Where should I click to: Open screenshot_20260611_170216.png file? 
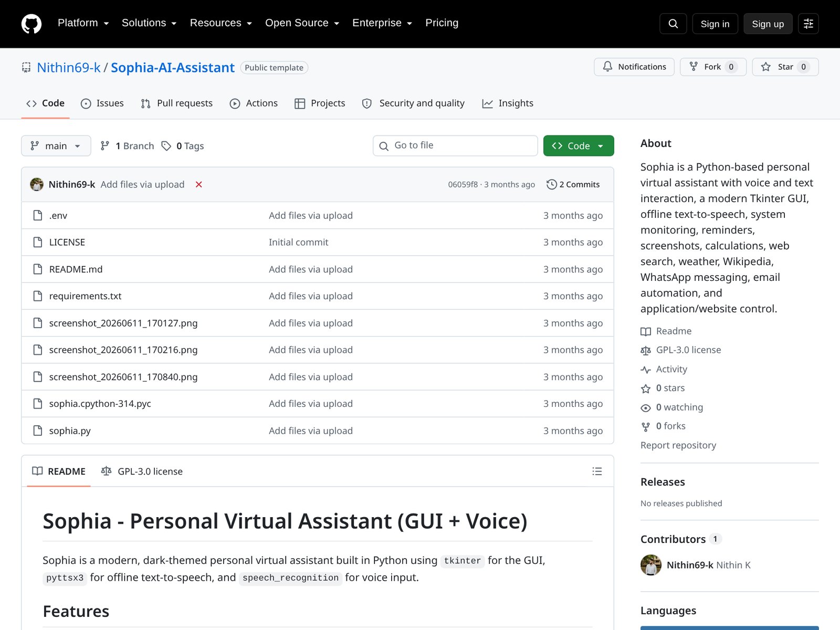click(123, 350)
